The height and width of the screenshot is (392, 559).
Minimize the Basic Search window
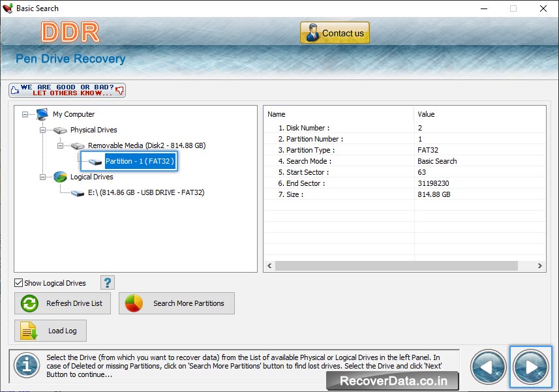coord(484,8)
